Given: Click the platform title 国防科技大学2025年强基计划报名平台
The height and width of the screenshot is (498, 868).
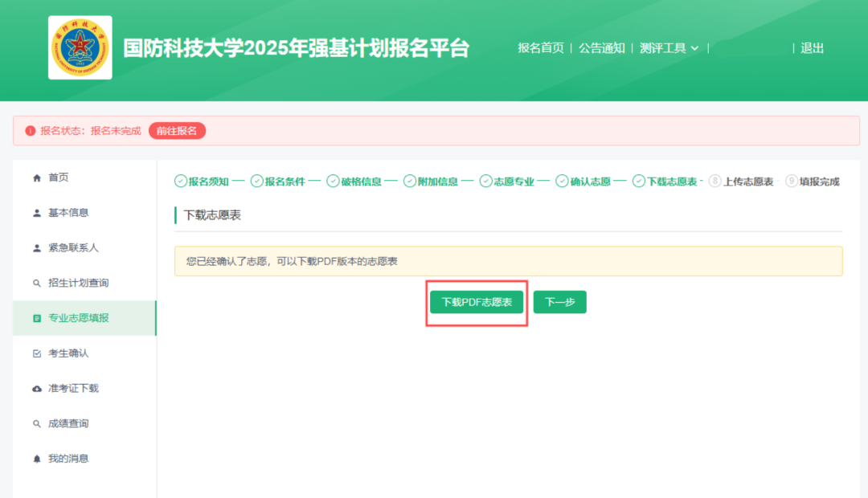Looking at the screenshot, I should tap(296, 48).
